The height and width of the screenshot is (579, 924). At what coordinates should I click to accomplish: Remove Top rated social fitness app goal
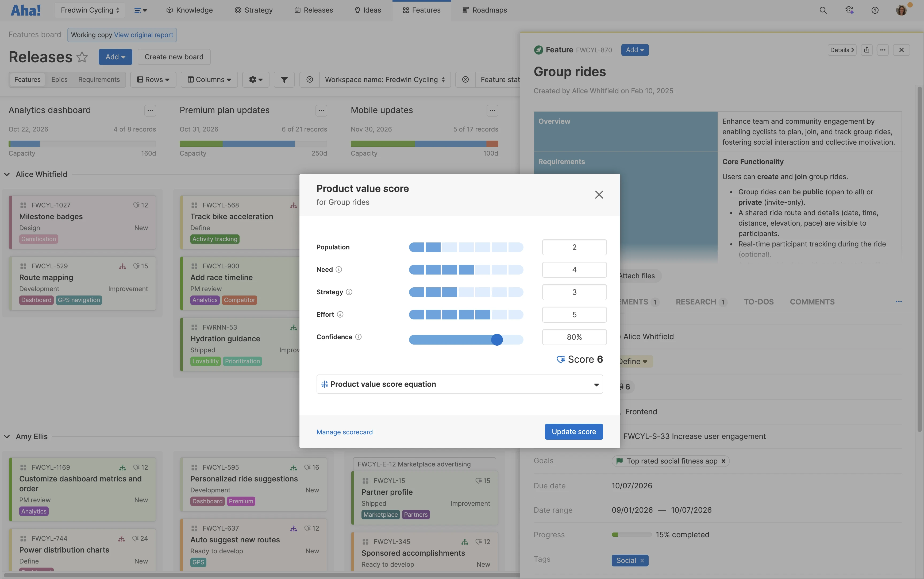coord(723,461)
